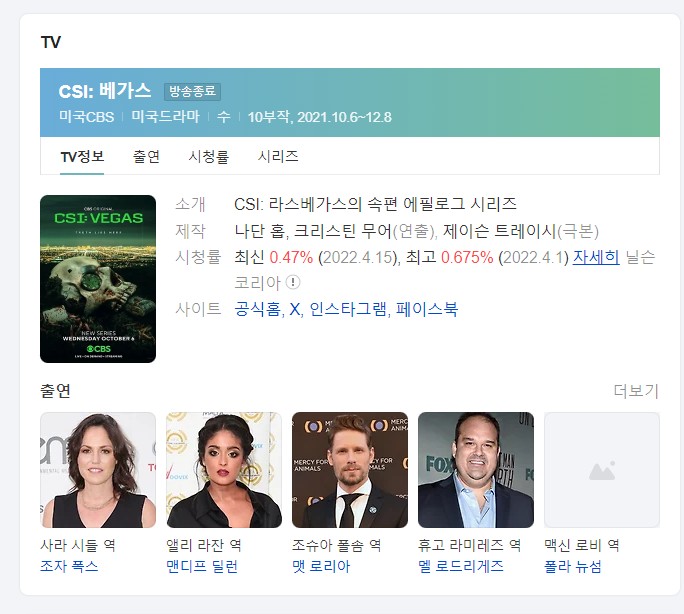Viewport: 684px width, 614px height.
Task: Click 조자 폭스 cast photo
Action: coord(98,470)
